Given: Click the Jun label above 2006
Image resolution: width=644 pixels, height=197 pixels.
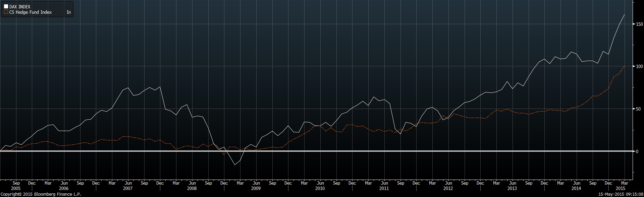Looking at the screenshot, I should pos(64,183).
